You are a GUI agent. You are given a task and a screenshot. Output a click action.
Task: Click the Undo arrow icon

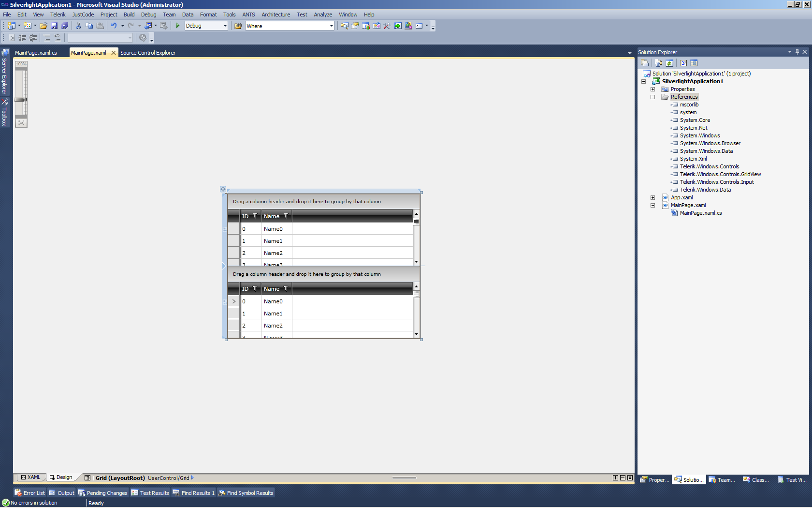[114, 26]
